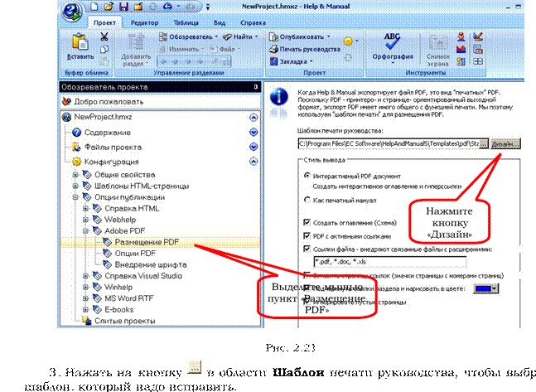
Task: Expand Шаблоны HTML-страницы tree node
Action: pyautogui.click(x=75, y=186)
